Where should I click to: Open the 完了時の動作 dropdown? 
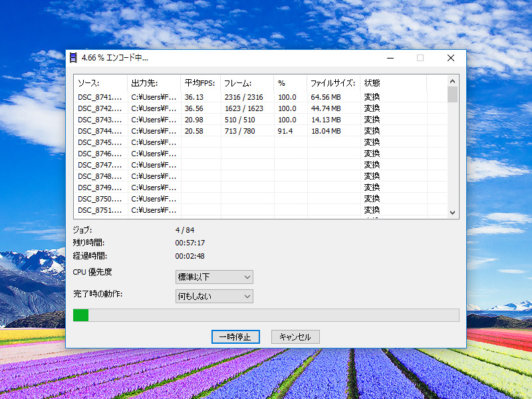[x=214, y=296]
